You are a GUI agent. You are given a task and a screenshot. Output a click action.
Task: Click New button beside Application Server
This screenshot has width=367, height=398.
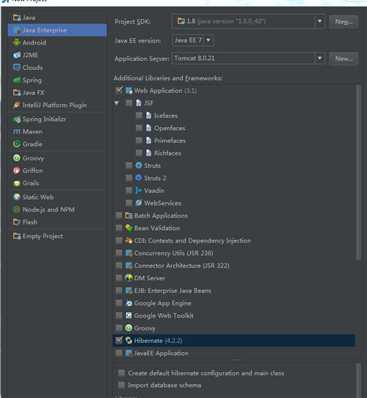pos(344,59)
